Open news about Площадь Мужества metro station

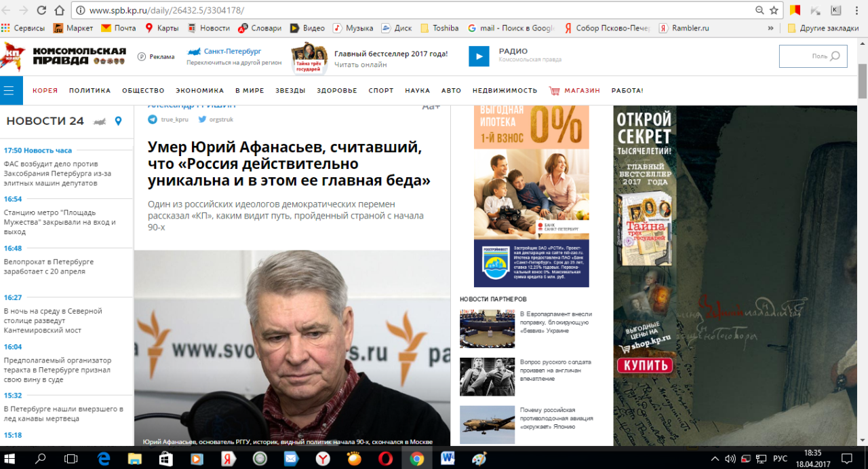tap(60, 222)
